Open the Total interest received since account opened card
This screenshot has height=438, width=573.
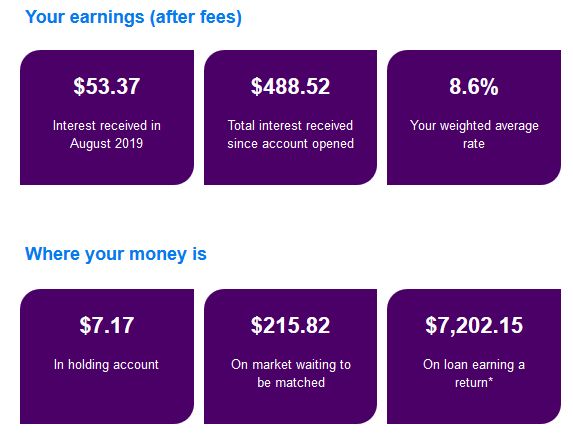coord(291,117)
